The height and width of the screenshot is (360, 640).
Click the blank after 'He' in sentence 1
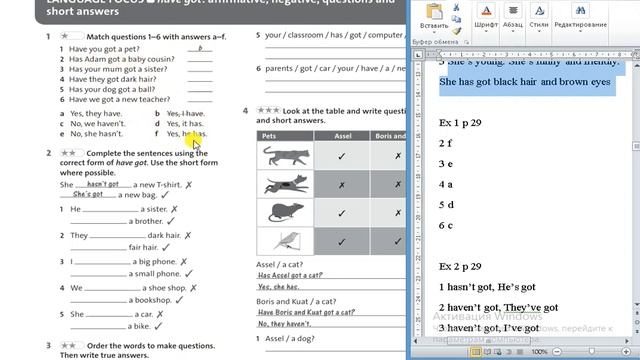[x=111, y=210]
